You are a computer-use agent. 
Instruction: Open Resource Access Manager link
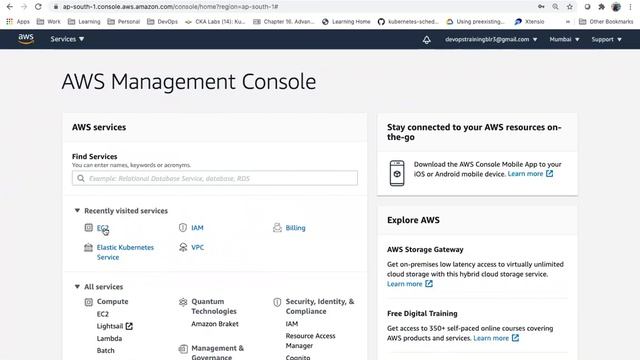click(x=310, y=340)
